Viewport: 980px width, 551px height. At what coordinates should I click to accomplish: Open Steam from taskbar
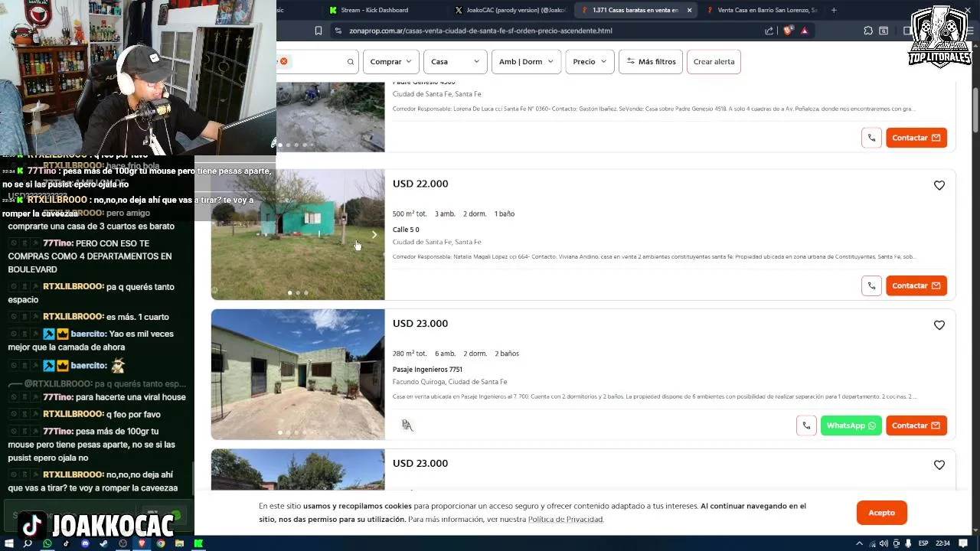click(104, 543)
